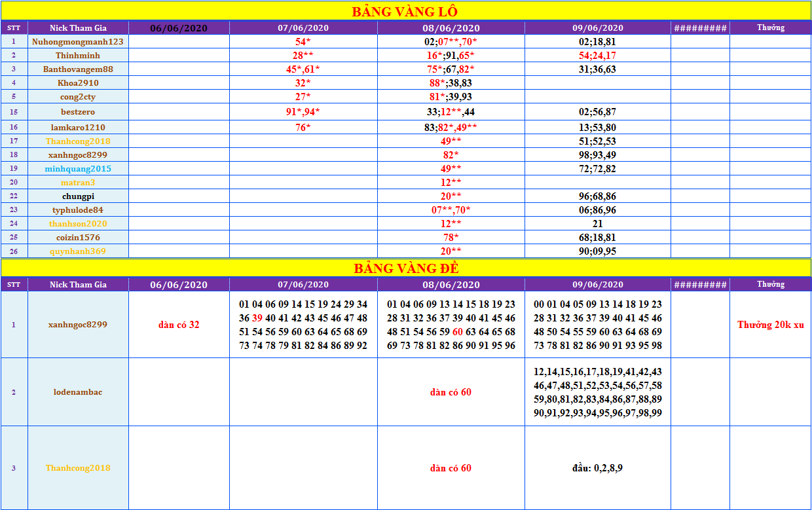Select nick thanhson2020
812x510 pixels.
pyautogui.click(x=78, y=223)
